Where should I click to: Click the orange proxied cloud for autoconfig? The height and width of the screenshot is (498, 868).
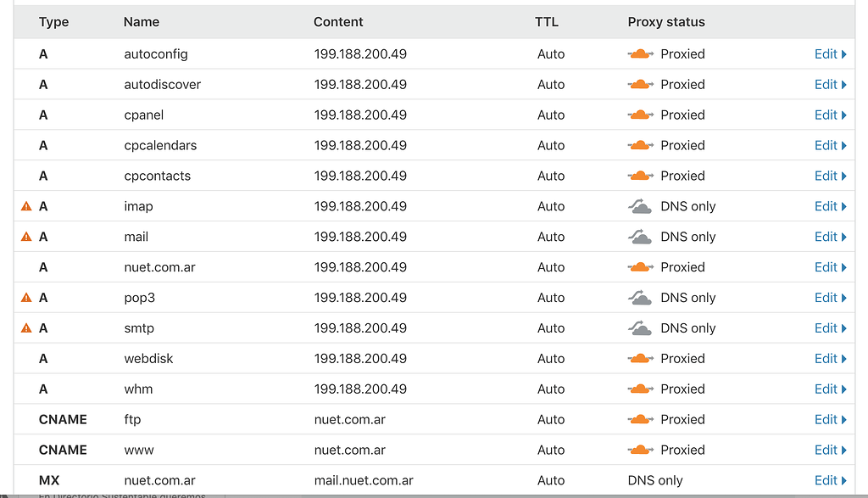(x=640, y=53)
